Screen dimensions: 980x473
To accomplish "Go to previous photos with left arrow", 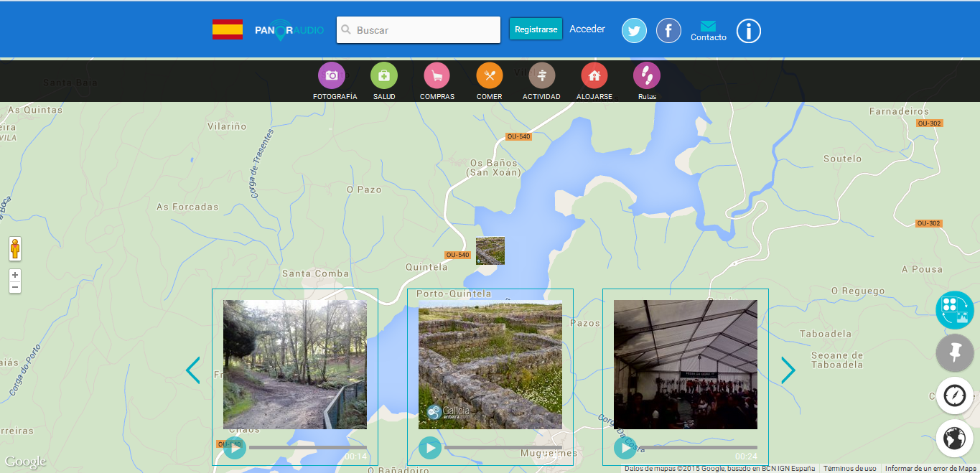I will (192, 370).
